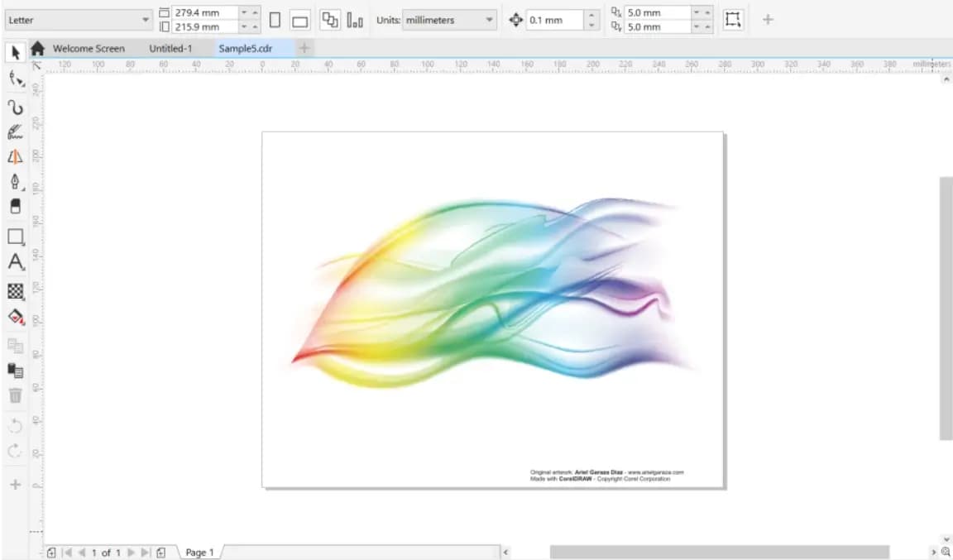Add a page after using right page icon
This screenshot has height=560, width=953.
[160, 553]
